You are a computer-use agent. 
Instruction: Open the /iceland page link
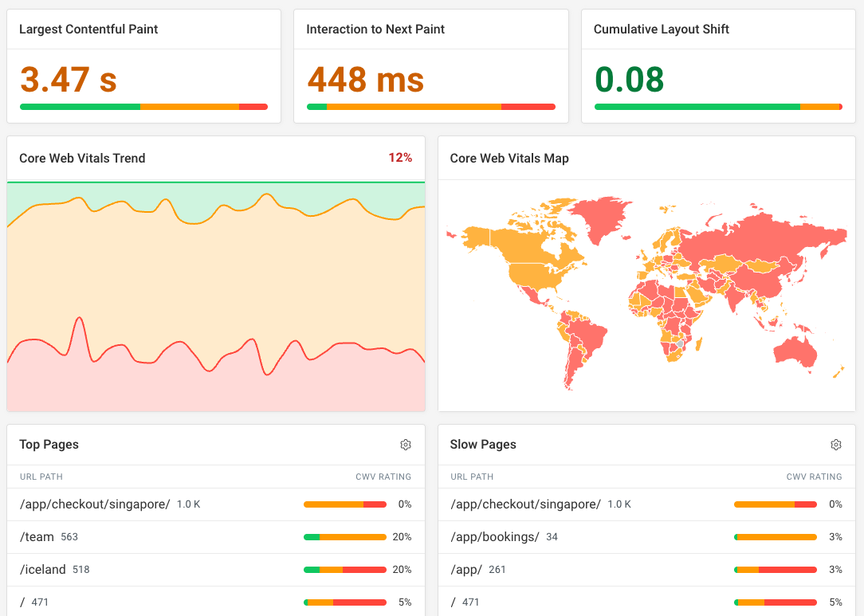(x=41, y=569)
